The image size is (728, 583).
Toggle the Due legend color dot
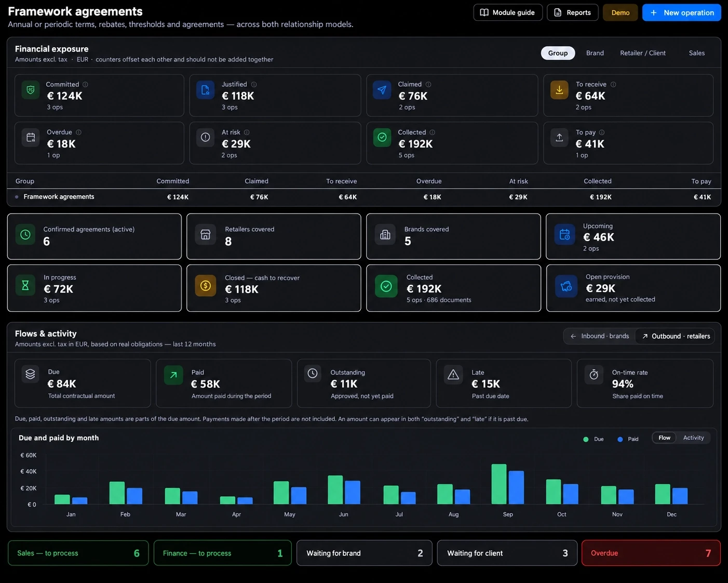586,440
